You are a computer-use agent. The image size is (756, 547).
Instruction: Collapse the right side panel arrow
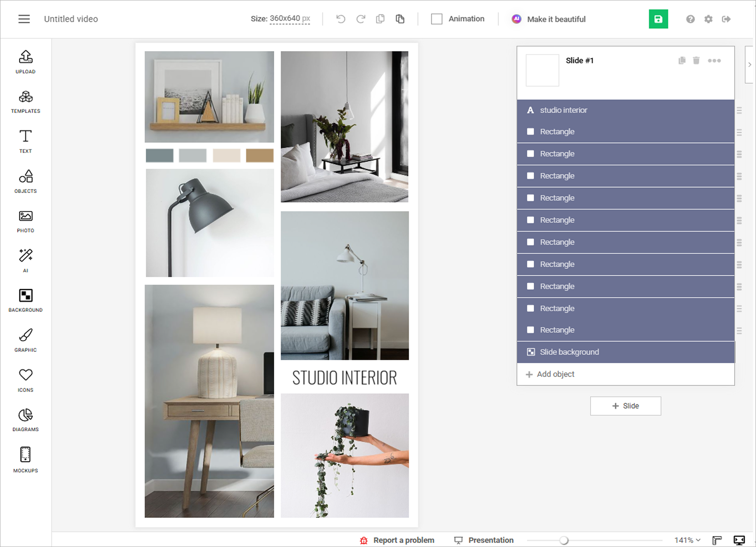click(x=750, y=64)
